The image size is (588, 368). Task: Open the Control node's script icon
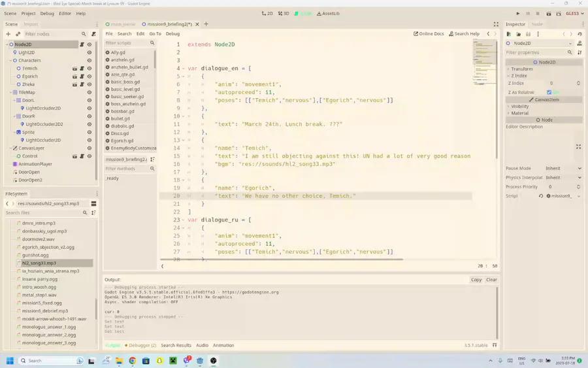pos(82,156)
